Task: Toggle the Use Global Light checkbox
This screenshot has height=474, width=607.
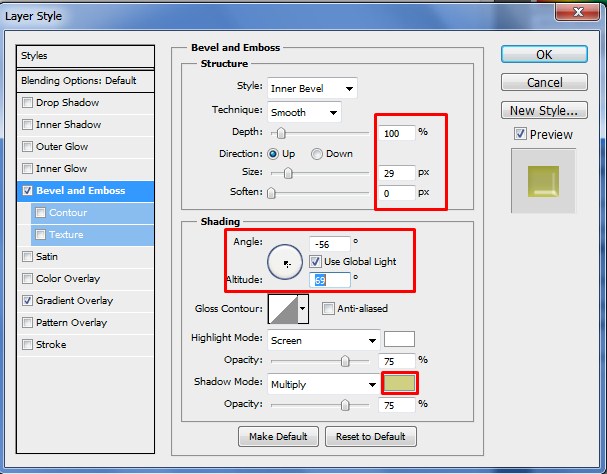Action: [315, 262]
